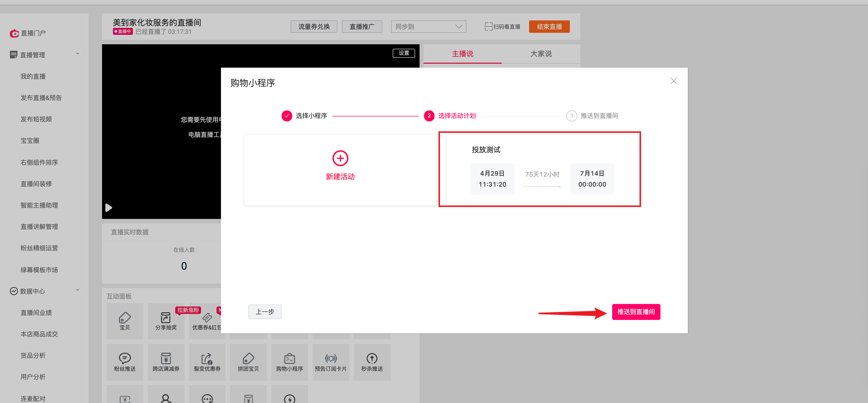The height and width of the screenshot is (403, 868).
Task: Open 发布直播&预告 in the sidebar
Action: (x=41, y=98)
